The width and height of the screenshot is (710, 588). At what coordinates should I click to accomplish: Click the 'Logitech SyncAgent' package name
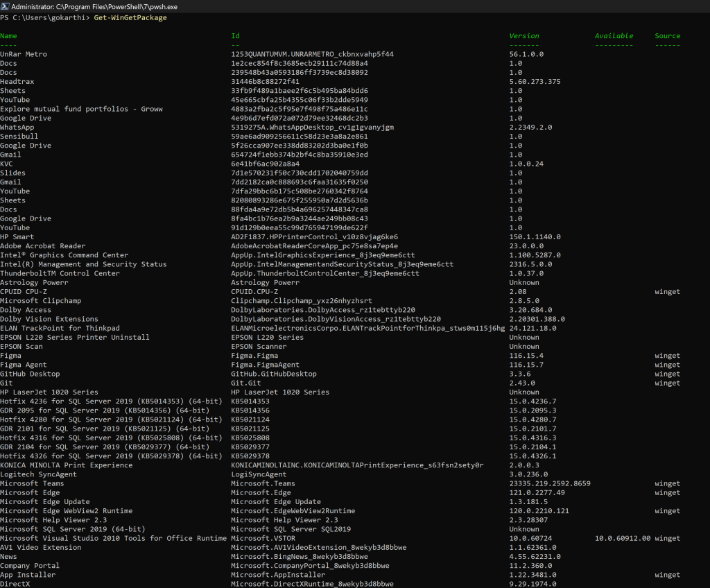[39, 474]
